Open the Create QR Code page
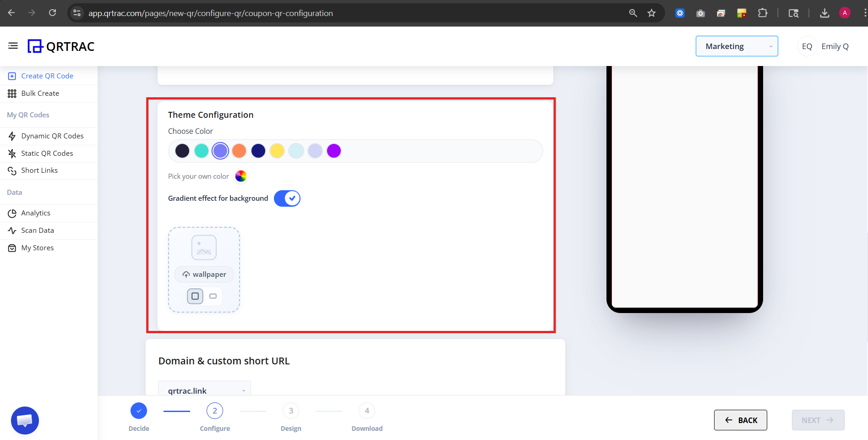This screenshot has height=440, width=868. (x=47, y=76)
